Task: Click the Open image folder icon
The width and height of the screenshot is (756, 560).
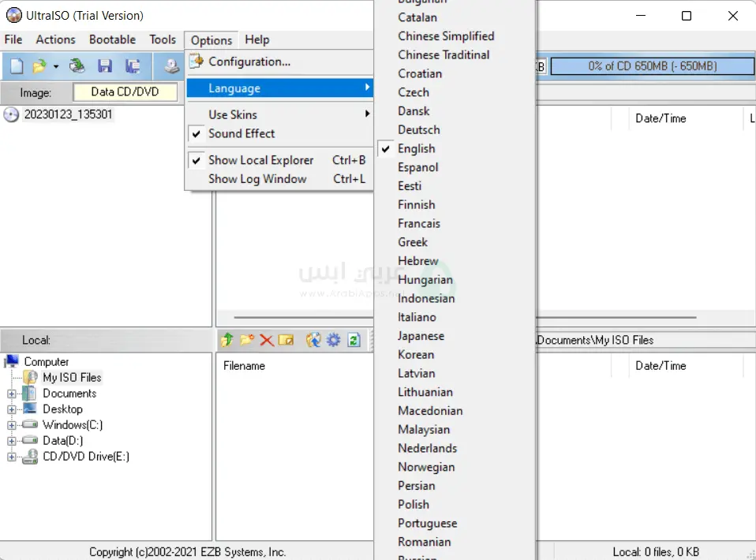Action: 39,66
